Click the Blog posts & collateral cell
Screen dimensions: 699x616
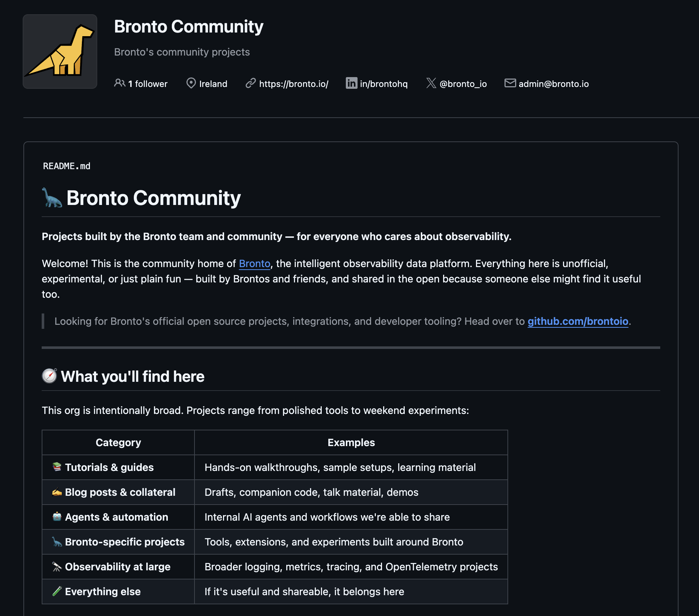(x=118, y=492)
